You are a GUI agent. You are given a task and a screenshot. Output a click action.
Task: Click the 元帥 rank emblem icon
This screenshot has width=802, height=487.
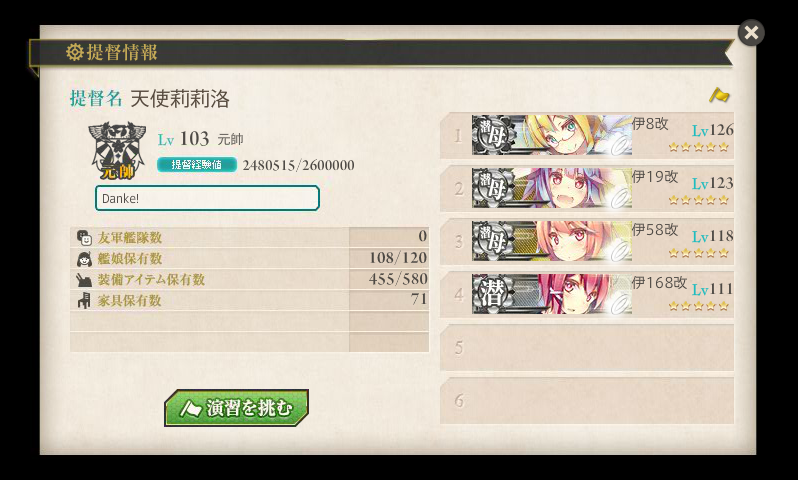point(117,150)
